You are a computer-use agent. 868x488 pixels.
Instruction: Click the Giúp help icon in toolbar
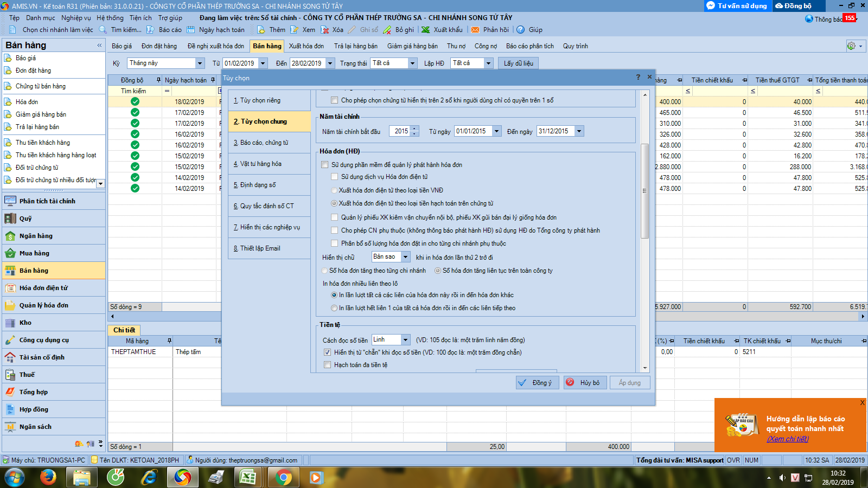pos(521,30)
